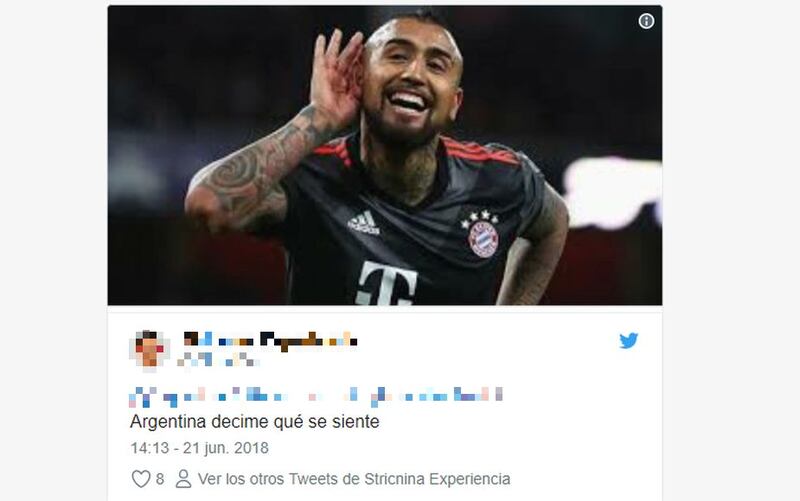Click the info icon on photo corner

tap(646, 21)
